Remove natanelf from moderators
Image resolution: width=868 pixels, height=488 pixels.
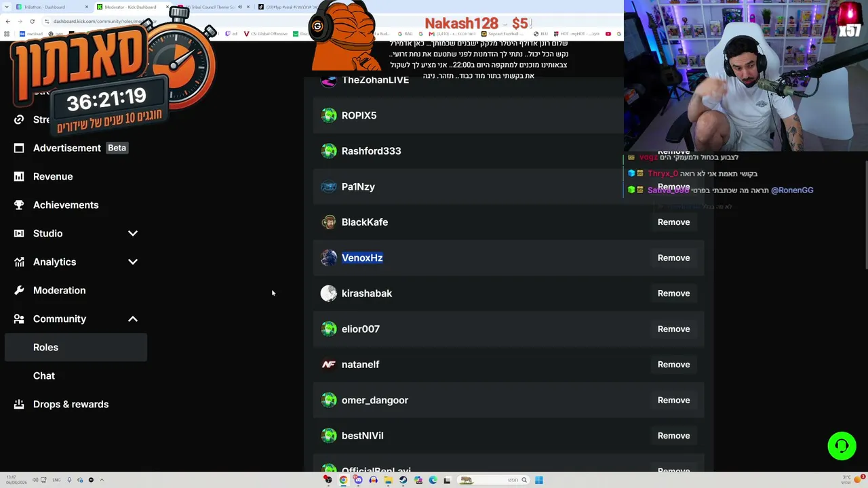pyautogui.click(x=673, y=365)
